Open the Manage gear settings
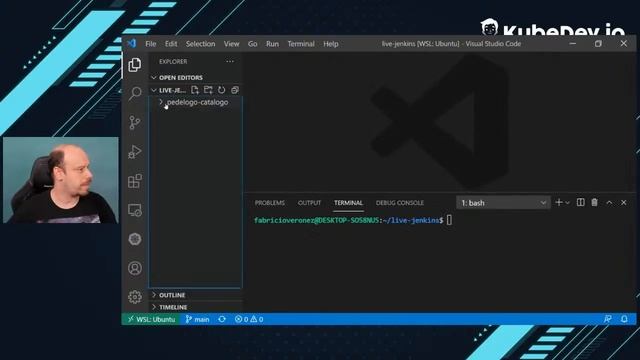 tap(135, 297)
